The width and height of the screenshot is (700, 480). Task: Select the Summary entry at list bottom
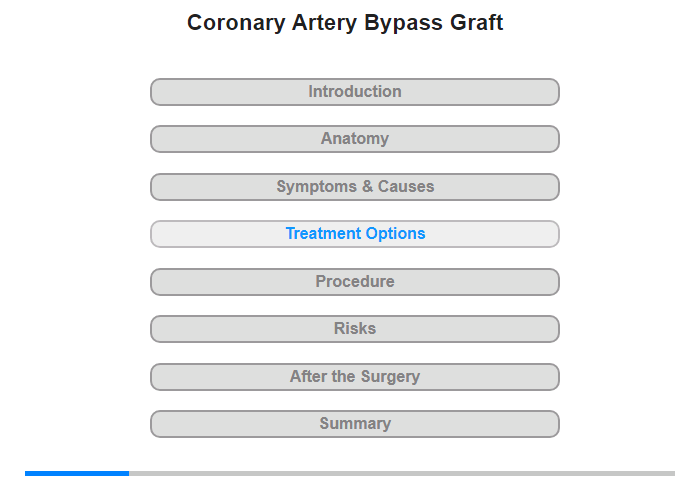[x=355, y=423]
